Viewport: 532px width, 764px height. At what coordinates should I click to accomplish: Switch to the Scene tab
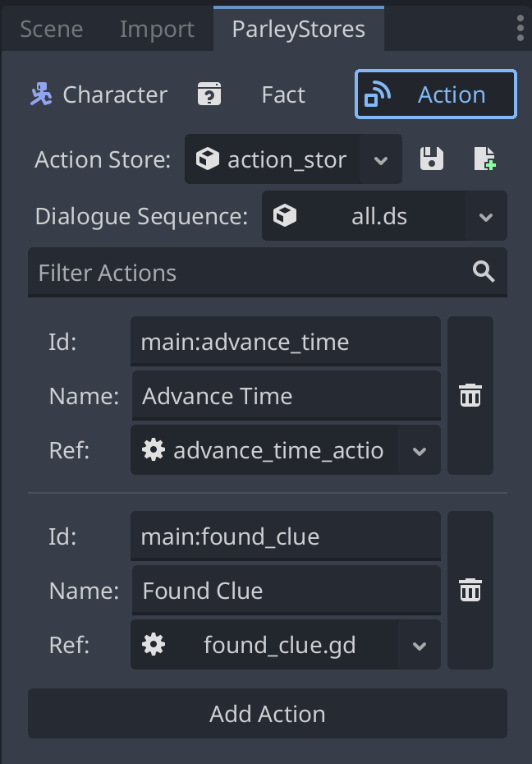point(51,28)
